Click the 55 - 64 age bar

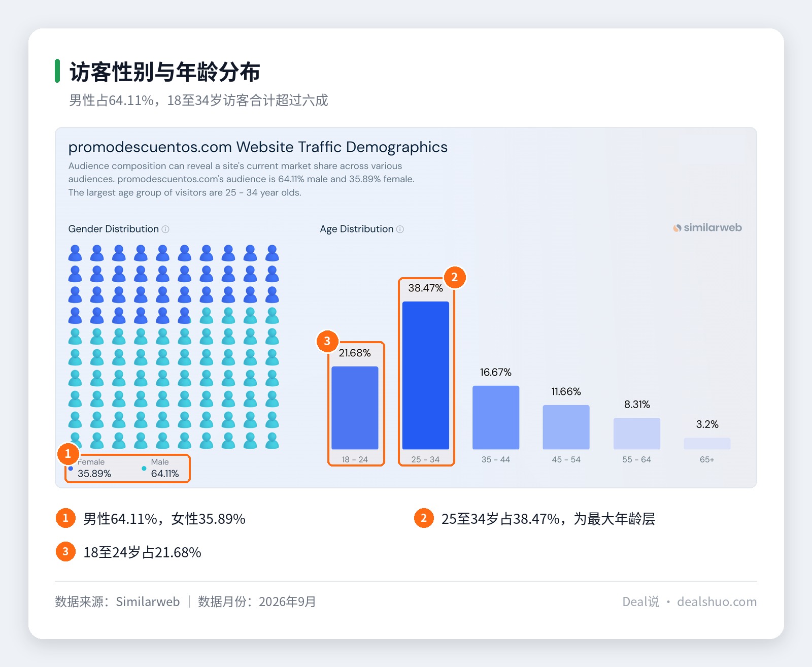[637, 433]
